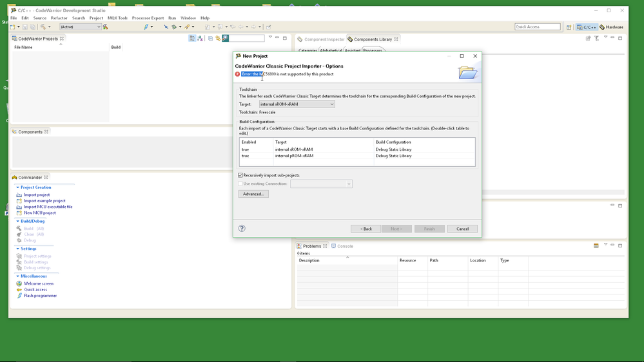Screen dimensions: 644x362
Task: Collapse the Miscellaneous section in Commander
Action: 17,276
